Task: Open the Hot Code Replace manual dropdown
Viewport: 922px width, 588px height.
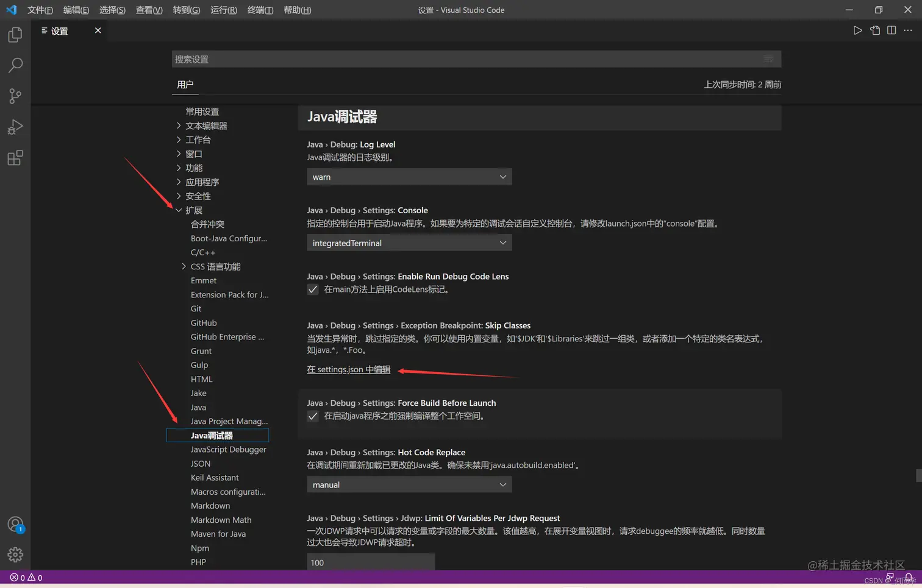Action: pos(409,484)
